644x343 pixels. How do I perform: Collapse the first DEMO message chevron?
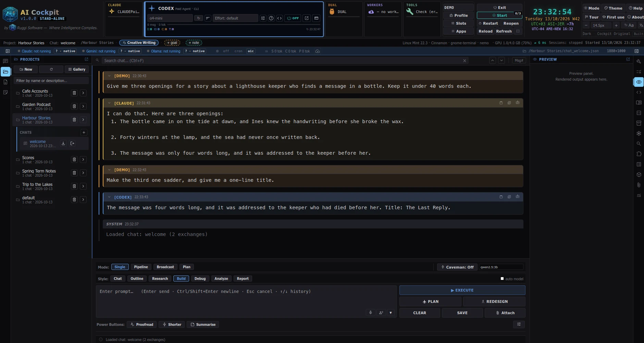[109, 76]
